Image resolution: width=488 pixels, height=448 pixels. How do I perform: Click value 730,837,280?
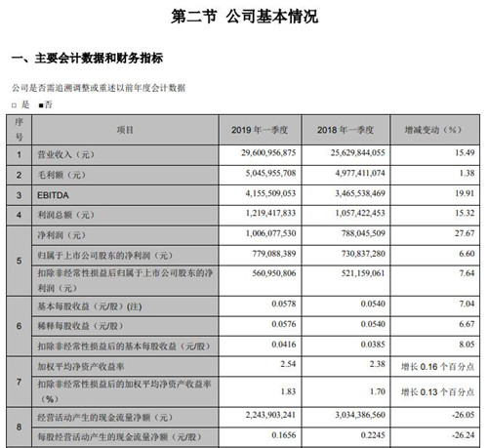click(363, 254)
